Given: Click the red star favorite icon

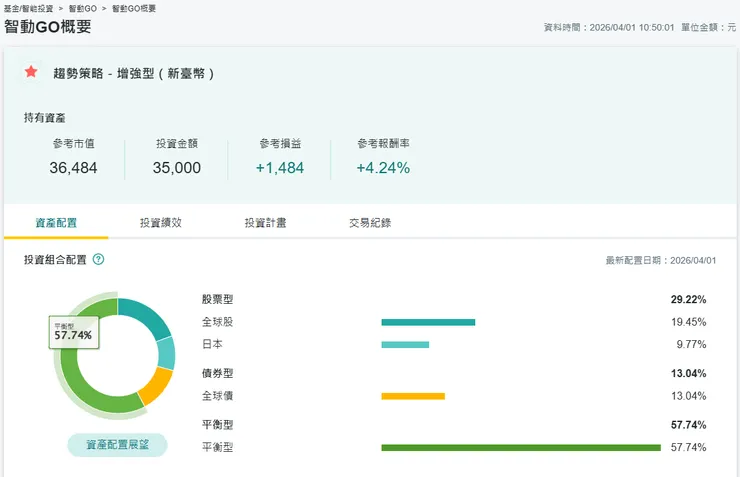Looking at the screenshot, I should click(31, 72).
